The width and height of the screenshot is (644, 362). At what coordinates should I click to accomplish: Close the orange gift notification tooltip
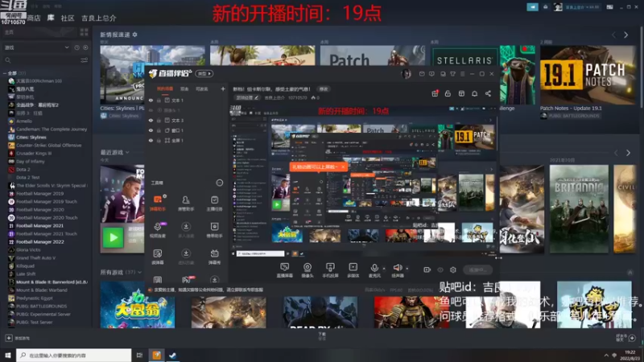343,167
